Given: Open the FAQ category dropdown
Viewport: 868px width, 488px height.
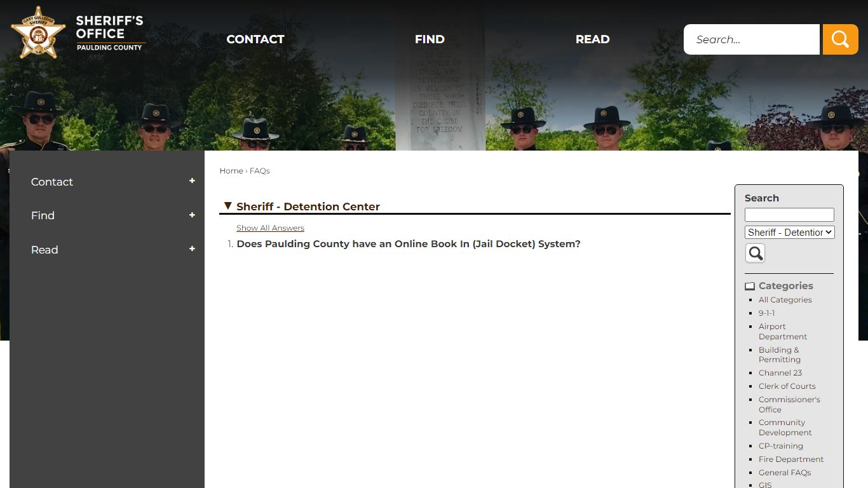Looking at the screenshot, I should coord(789,233).
